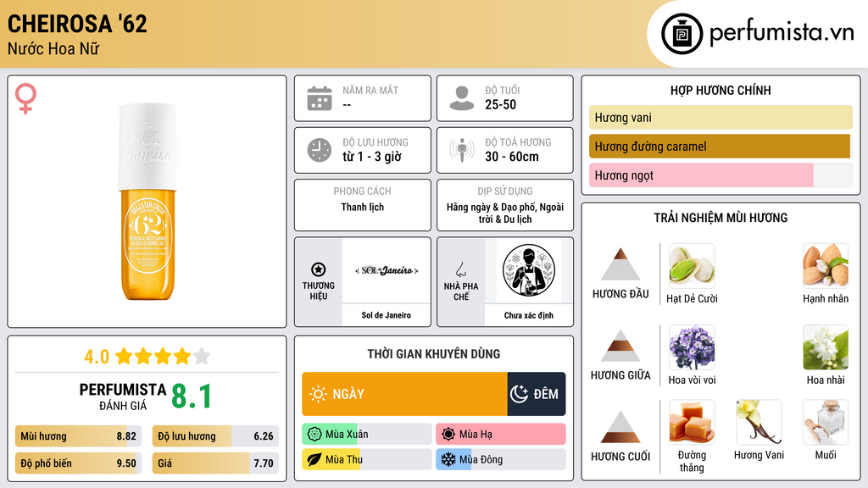Click the perfumista.vn perfume bottle logo icon
This screenshot has height=488, width=868.
(x=682, y=34)
